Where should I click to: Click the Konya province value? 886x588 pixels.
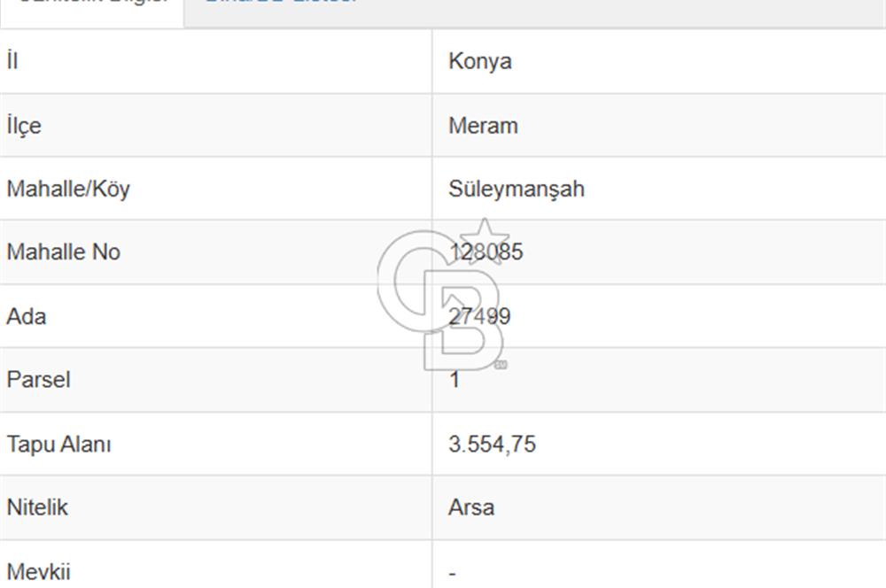point(479,61)
